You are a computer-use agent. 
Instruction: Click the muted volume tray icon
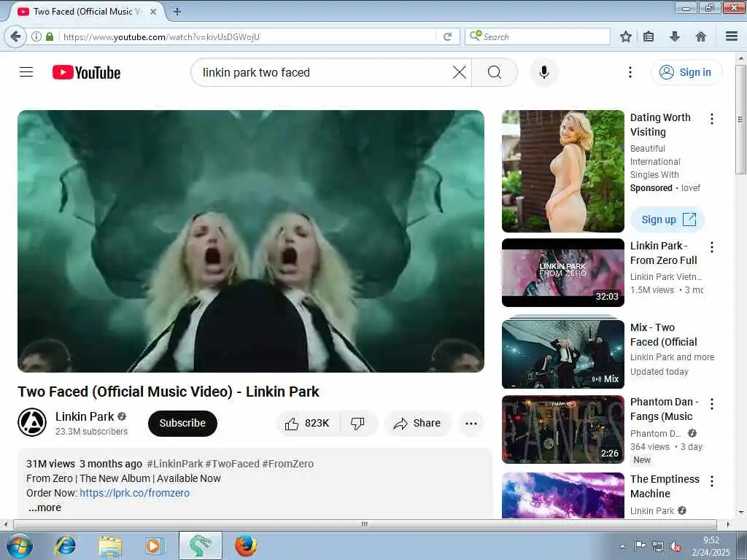[675, 547]
